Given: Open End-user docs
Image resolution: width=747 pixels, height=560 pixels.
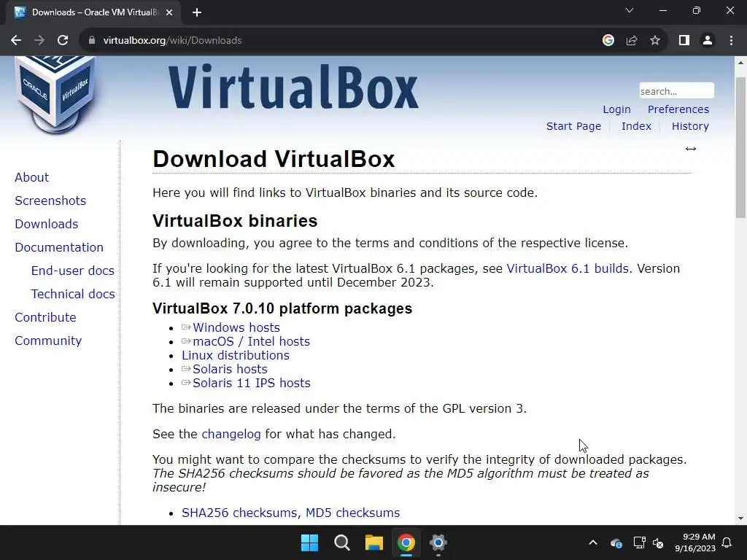Looking at the screenshot, I should tap(73, 271).
